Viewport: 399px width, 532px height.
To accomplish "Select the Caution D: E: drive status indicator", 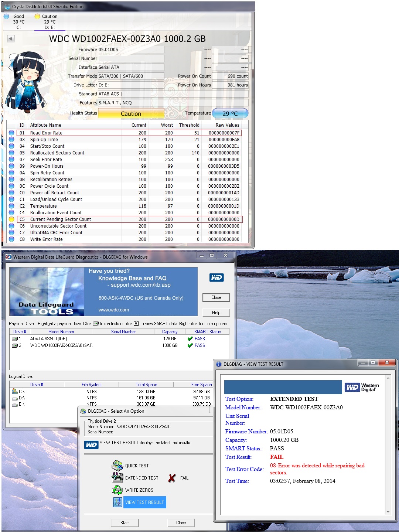I will tap(50, 22).
